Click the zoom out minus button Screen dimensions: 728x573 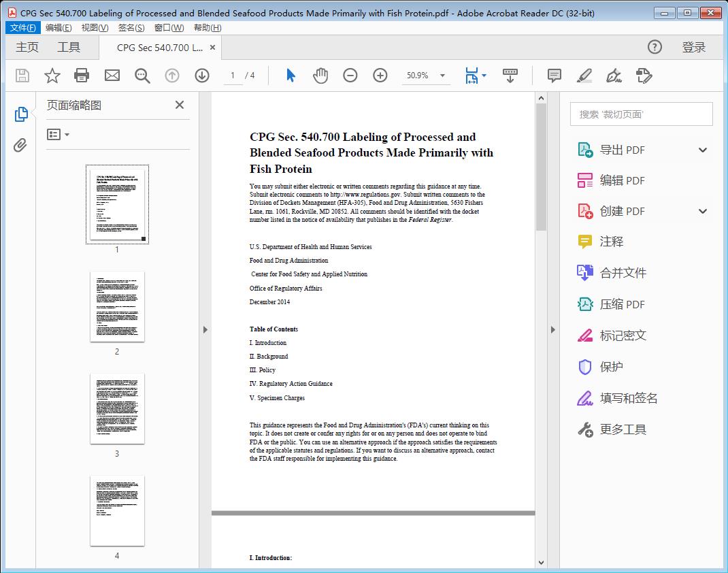[350, 76]
